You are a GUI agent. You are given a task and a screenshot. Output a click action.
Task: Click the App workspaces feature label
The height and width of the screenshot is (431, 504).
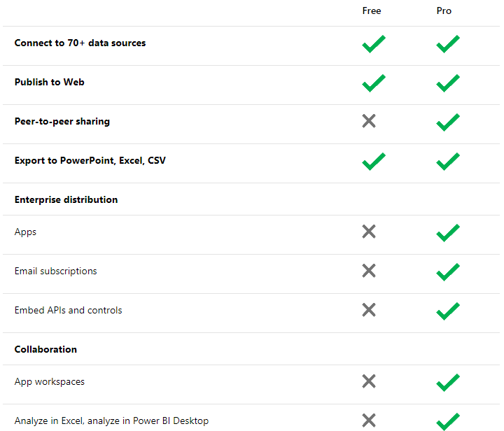(50, 381)
